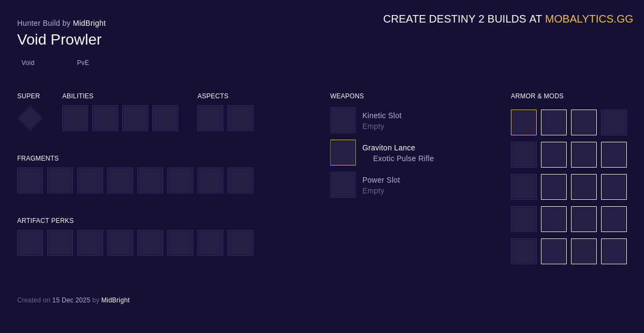Expand the bottom-right Armor & Mods slot

[614, 251]
